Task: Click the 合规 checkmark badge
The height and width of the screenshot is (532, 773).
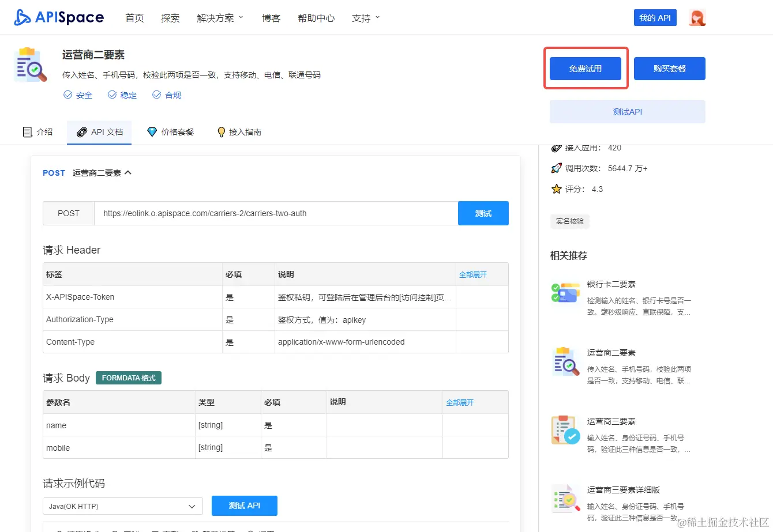Action: pos(167,95)
